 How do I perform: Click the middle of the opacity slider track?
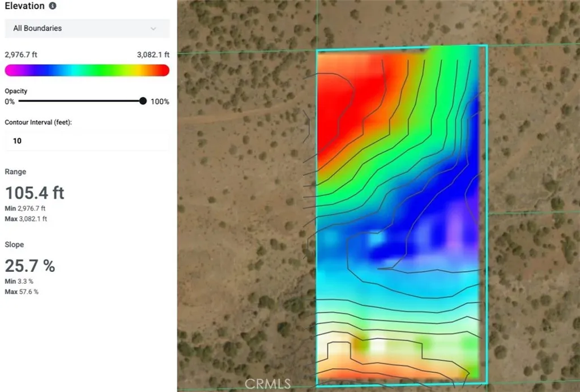click(80, 101)
